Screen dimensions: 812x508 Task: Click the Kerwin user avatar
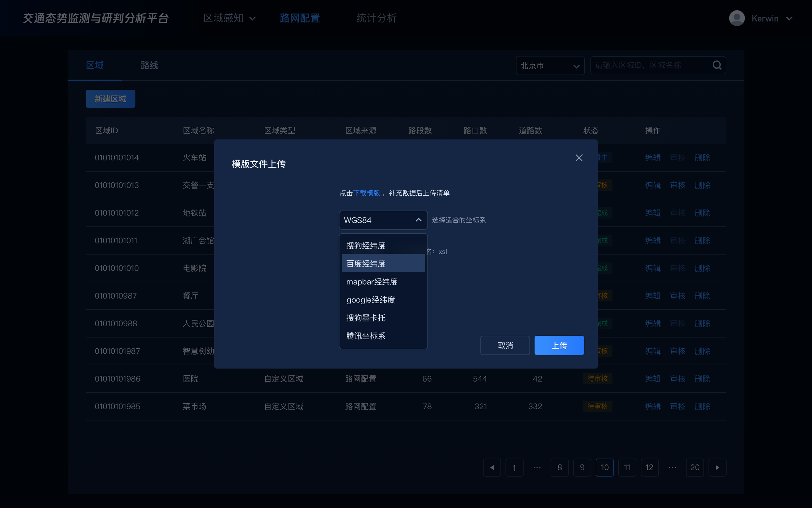(x=737, y=18)
